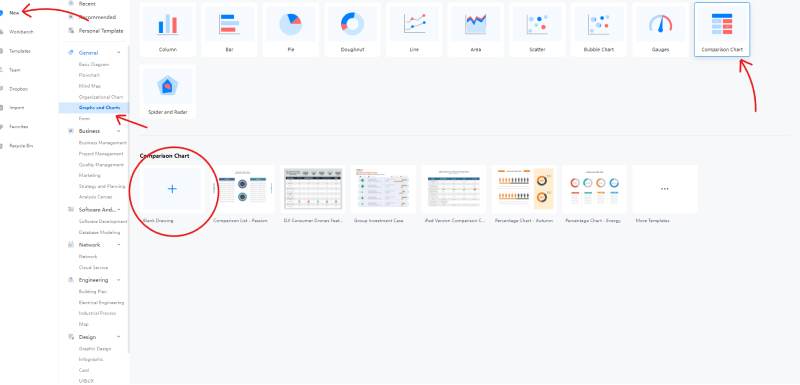Pick the Pie chart icon
The image size is (800, 385).
click(x=291, y=24)
